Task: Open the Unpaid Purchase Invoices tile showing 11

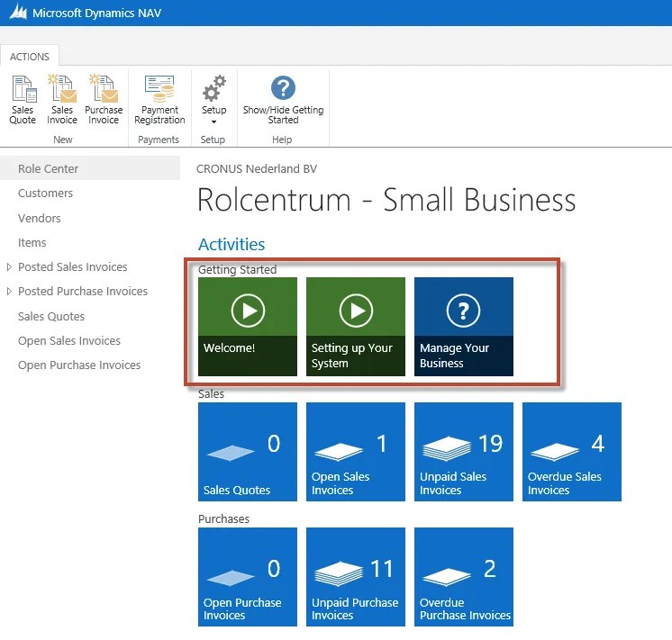Action: pos(355,577)
